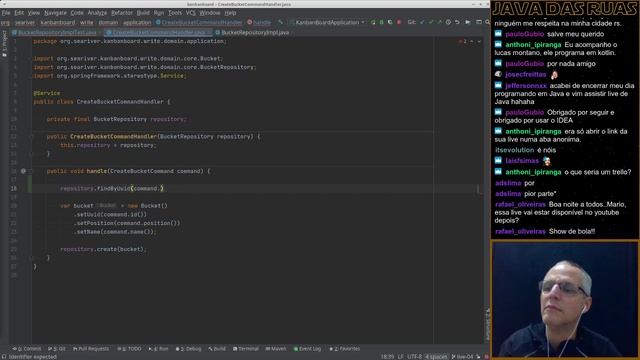Click Git commit checkmark icon

(431, 22)
